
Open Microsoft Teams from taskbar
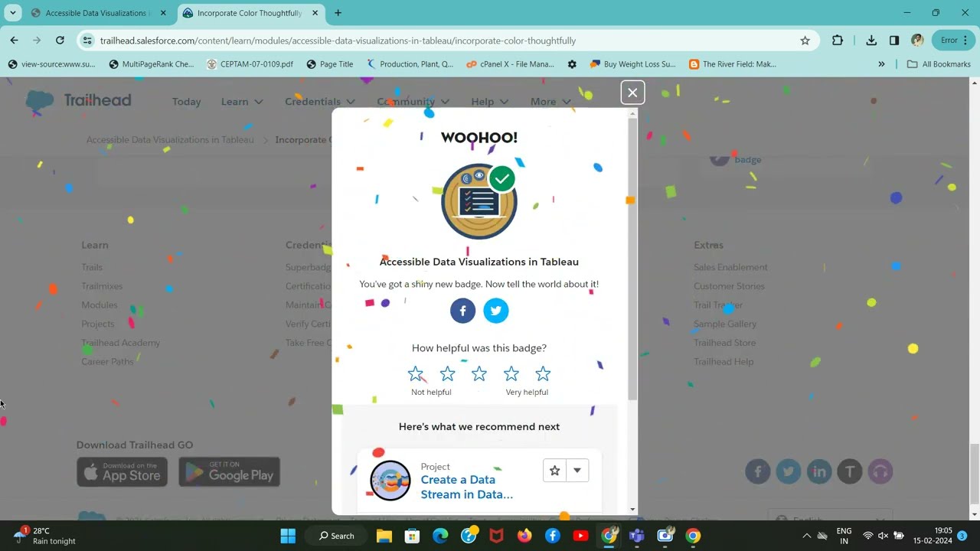click(x=636, y=536)
